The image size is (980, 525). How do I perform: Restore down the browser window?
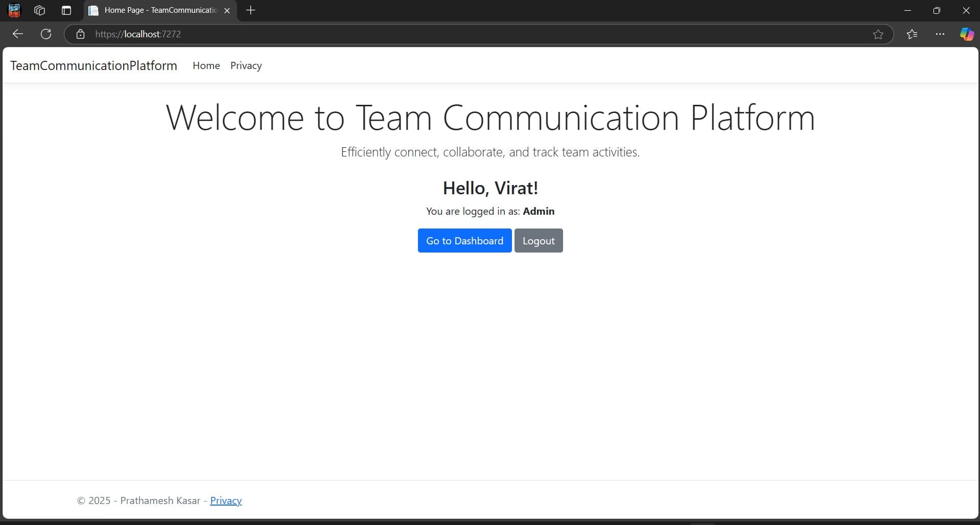937,10
